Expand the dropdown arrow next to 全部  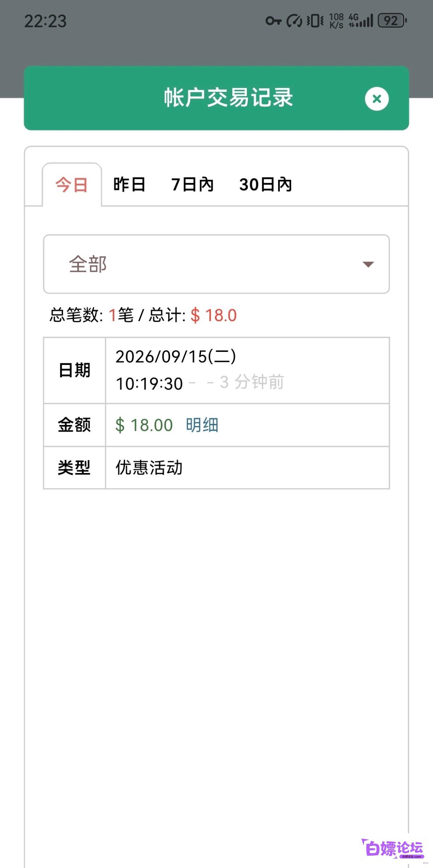(x=368, y=264)
